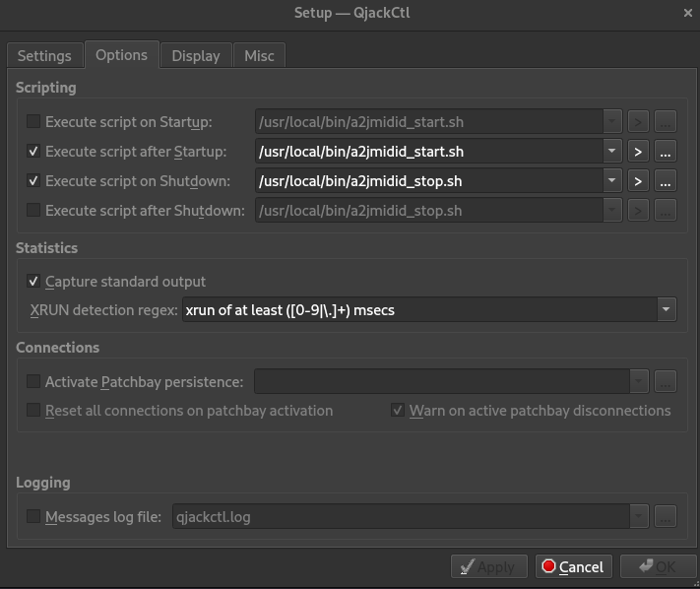Viewport: 700px width, 589px height.
Task: Click the '>' button for script after Startup
Action: 638,152
